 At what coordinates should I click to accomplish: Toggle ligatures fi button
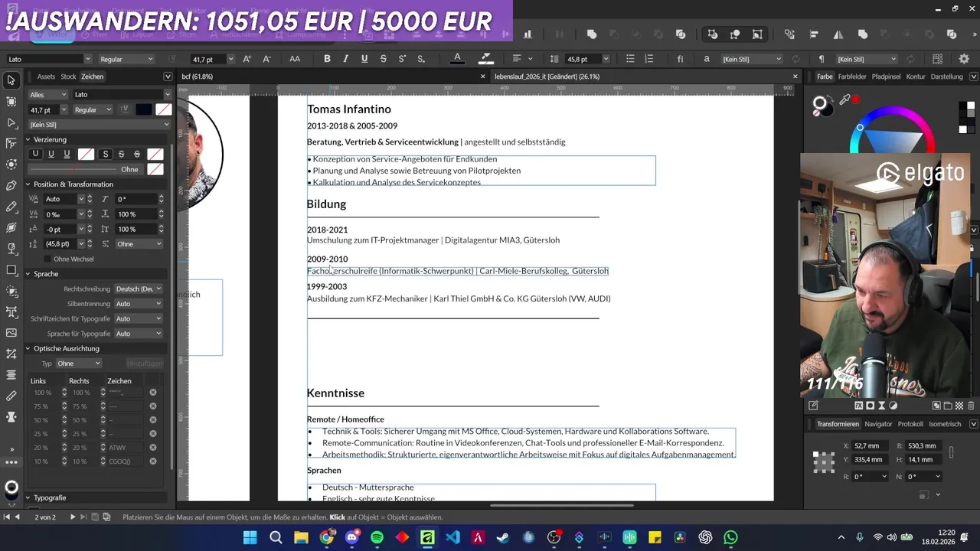tap(680, 59)
